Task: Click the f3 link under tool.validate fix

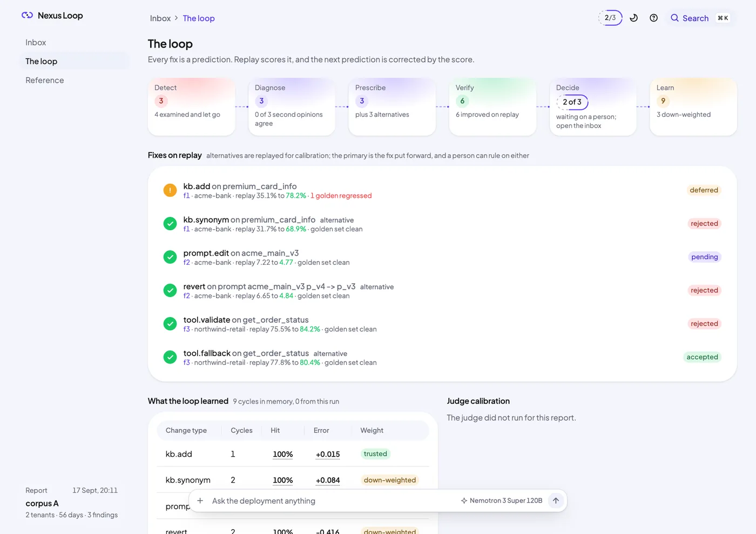Action: [x=187, y=329]
